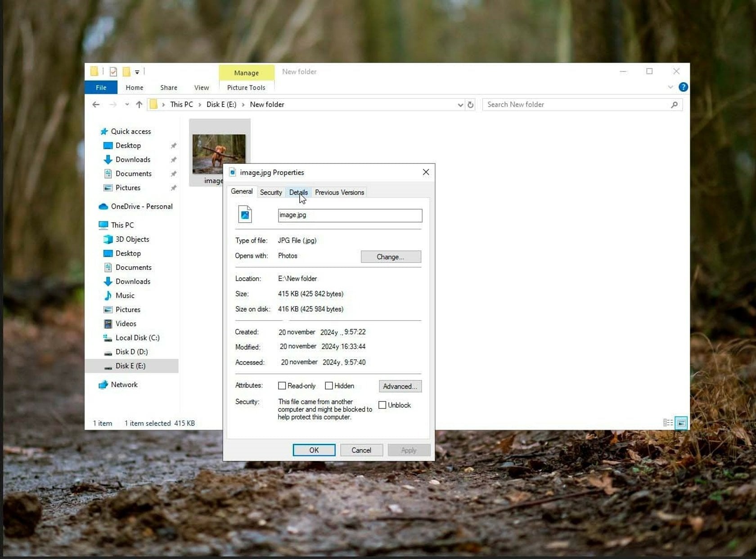Collapse the ribbon with the chevron
756x559 pixels.
pyautogui.click(x=670, y=87)
